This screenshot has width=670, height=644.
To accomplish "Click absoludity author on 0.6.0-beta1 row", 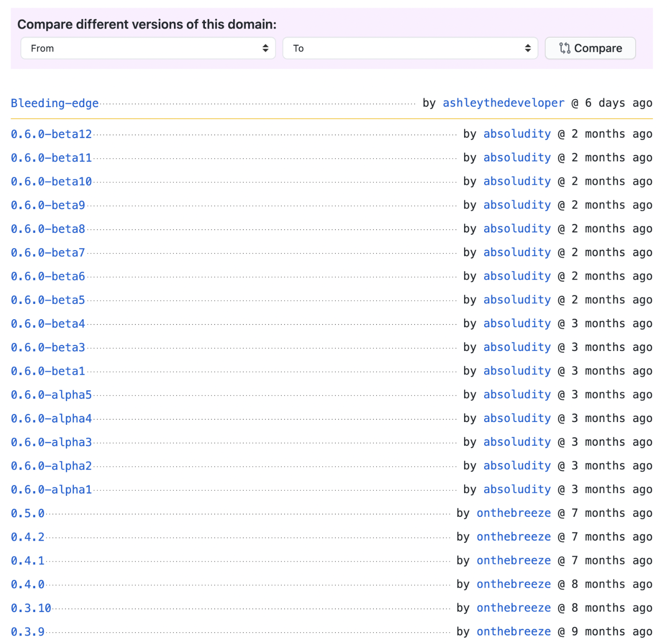I will coord(517,371).
